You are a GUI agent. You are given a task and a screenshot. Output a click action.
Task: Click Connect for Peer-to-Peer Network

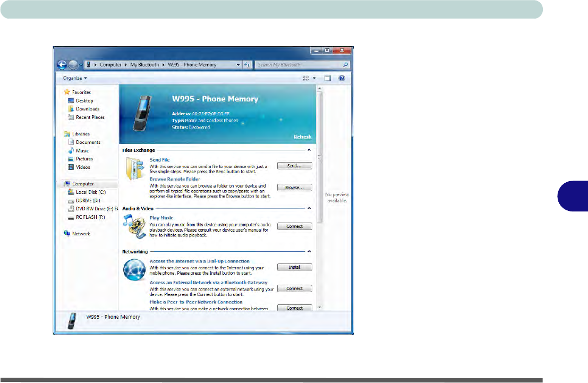[x=294, y=308]
